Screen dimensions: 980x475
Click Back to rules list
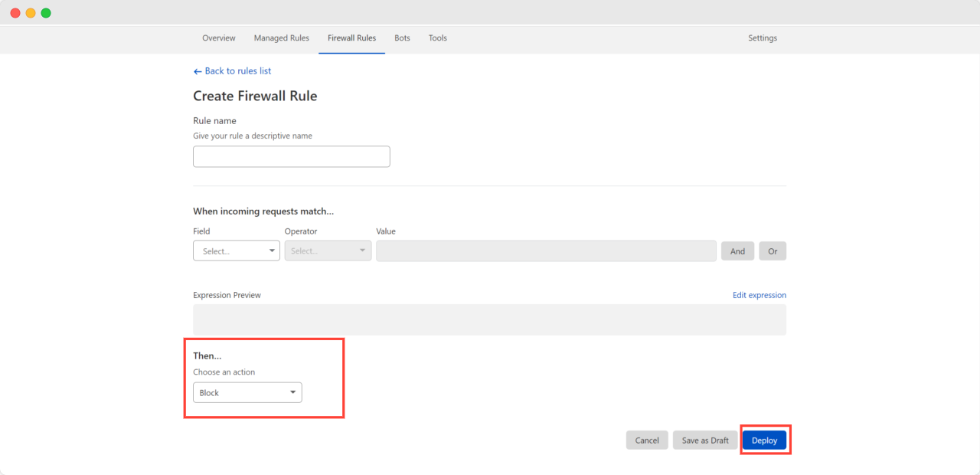[x=237, y=70]
